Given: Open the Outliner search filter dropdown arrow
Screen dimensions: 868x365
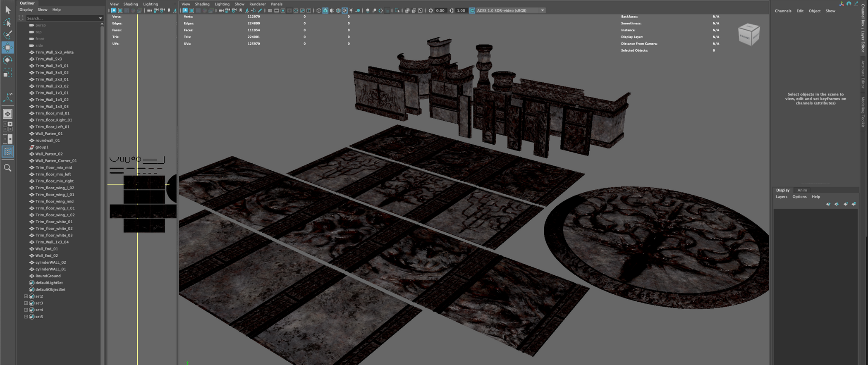Looking at the screenshot, I should 100,18.
